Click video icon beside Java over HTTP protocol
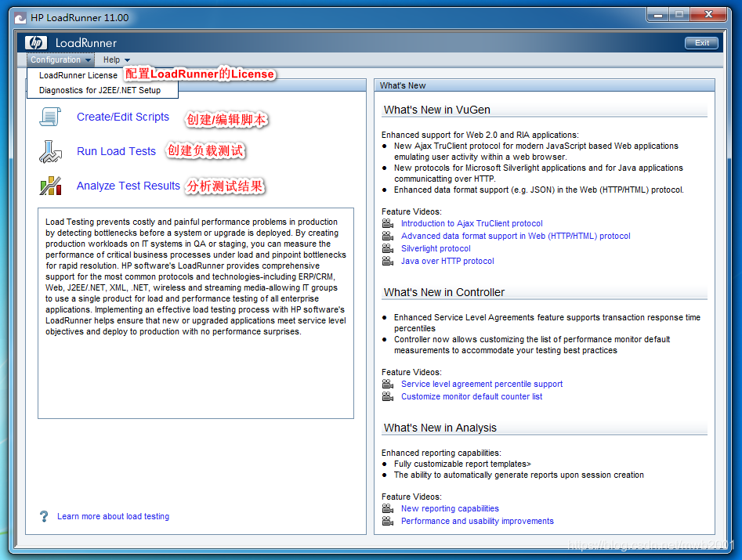The height and width of the screenshot is (560, 742). (388, 261)
